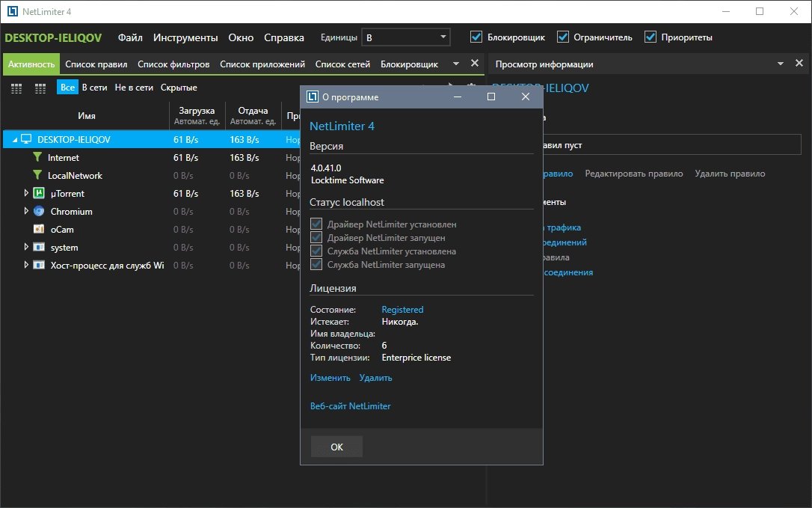Open the Просмотр информации panel dropdown arrow
The height and width of the screenshot is (508, 812).
(781, 64)
